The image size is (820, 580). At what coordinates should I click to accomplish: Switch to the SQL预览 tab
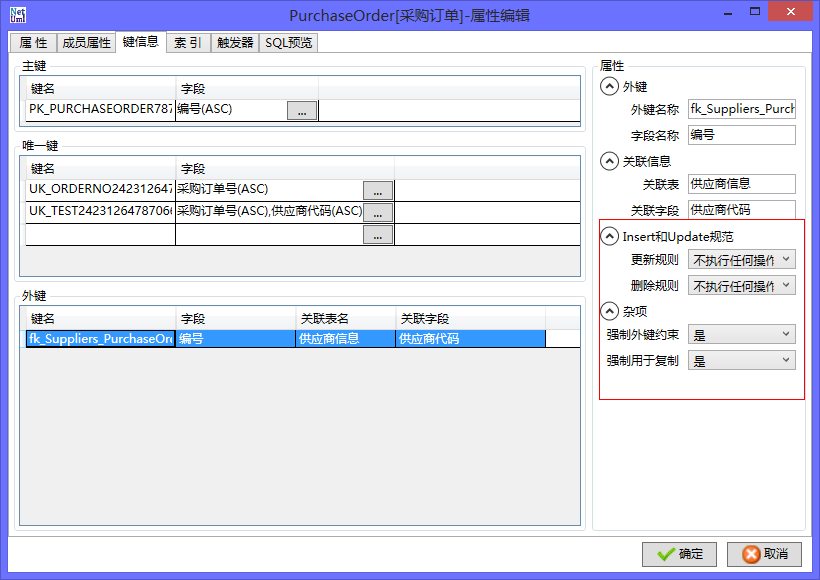click(288, 43)
